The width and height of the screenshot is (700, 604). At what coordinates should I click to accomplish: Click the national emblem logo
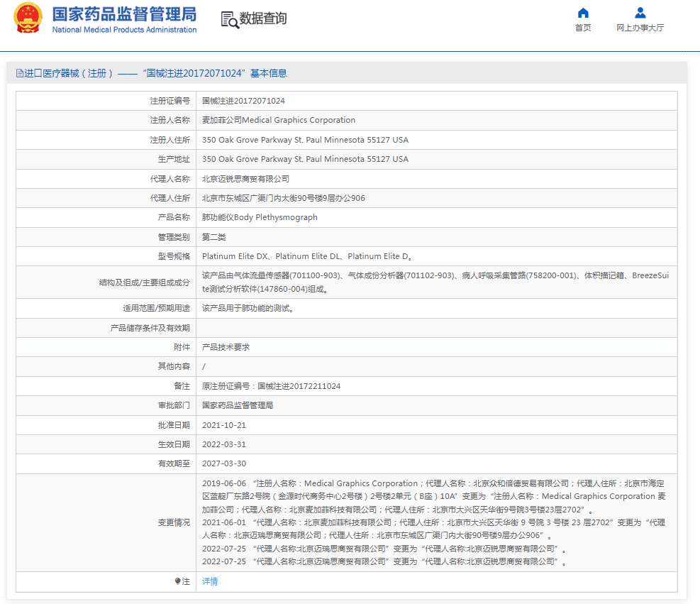pos(28,19)
